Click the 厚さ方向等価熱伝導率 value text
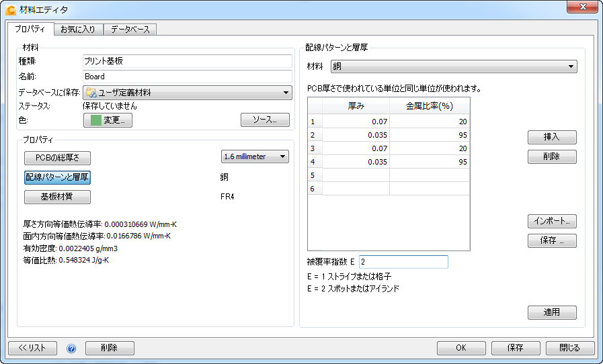603x364 pixels. [140, 224]
